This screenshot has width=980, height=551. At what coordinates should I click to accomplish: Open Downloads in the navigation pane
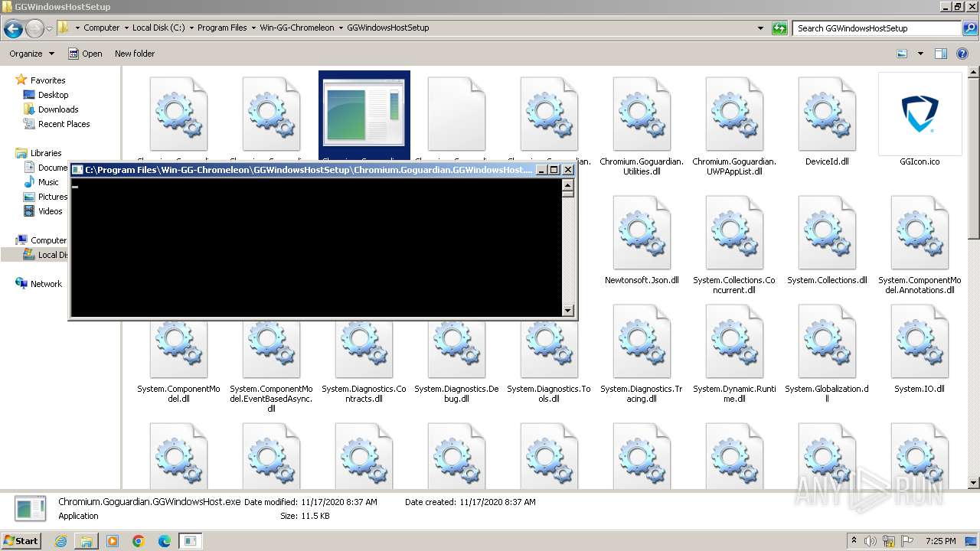click(58, 109)
